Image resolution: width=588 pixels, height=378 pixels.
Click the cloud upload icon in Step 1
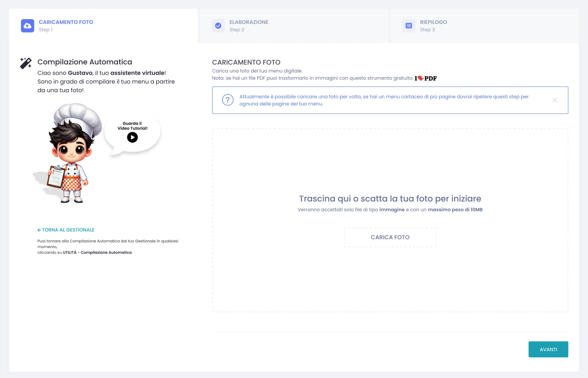(x=28, y=26)
